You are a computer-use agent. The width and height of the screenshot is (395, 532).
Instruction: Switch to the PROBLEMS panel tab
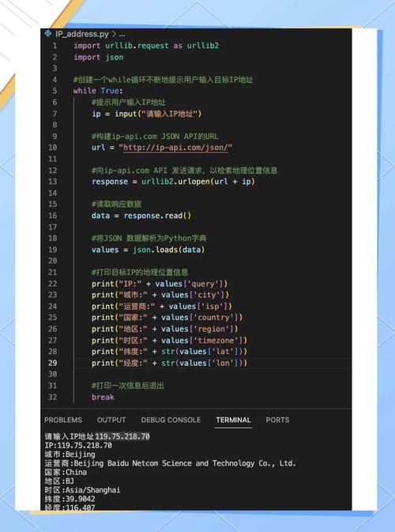pyautogui.click(x=63, y=420)
